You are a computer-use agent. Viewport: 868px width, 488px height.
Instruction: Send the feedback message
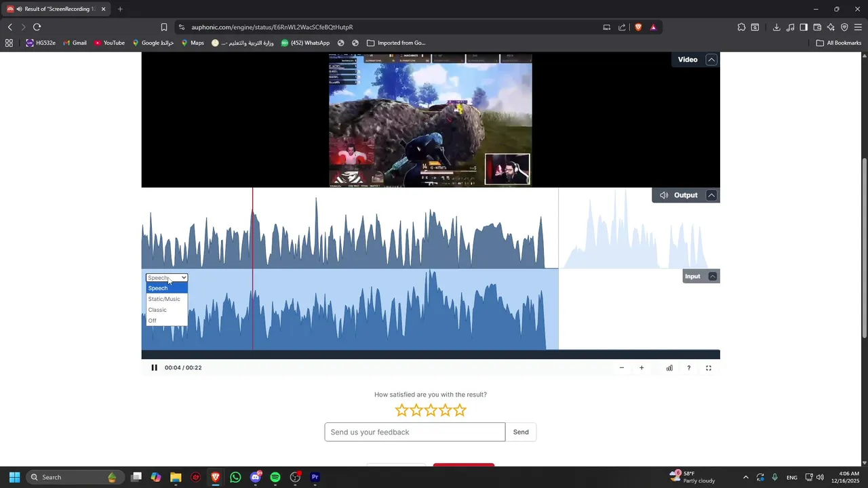point(521,432)
